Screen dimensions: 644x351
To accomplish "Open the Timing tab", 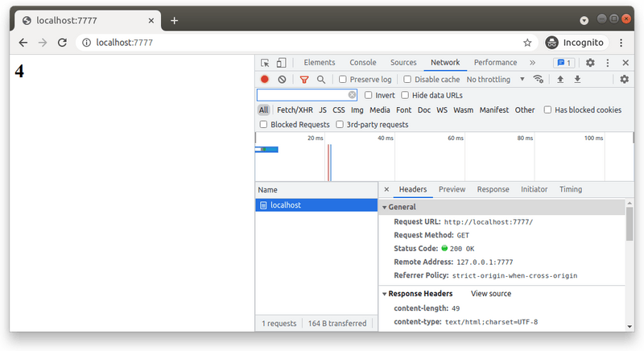I will coord(571,189).
